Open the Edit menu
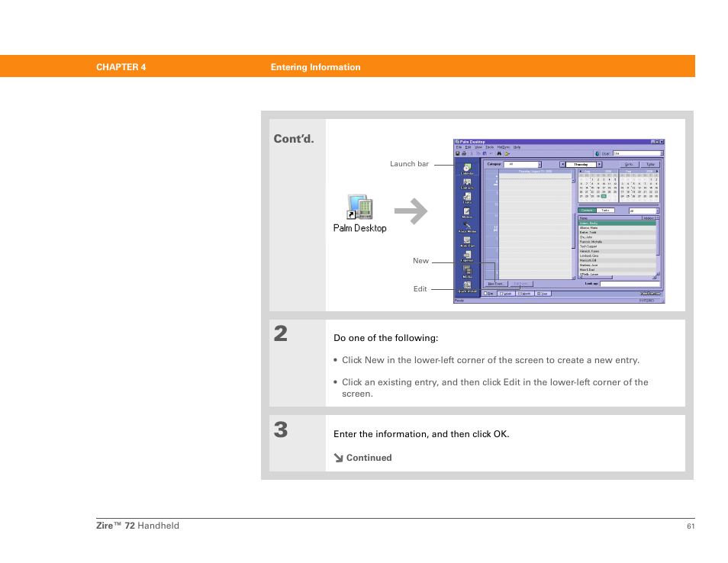This screenshot has height=563, width=728. point(468,147)
